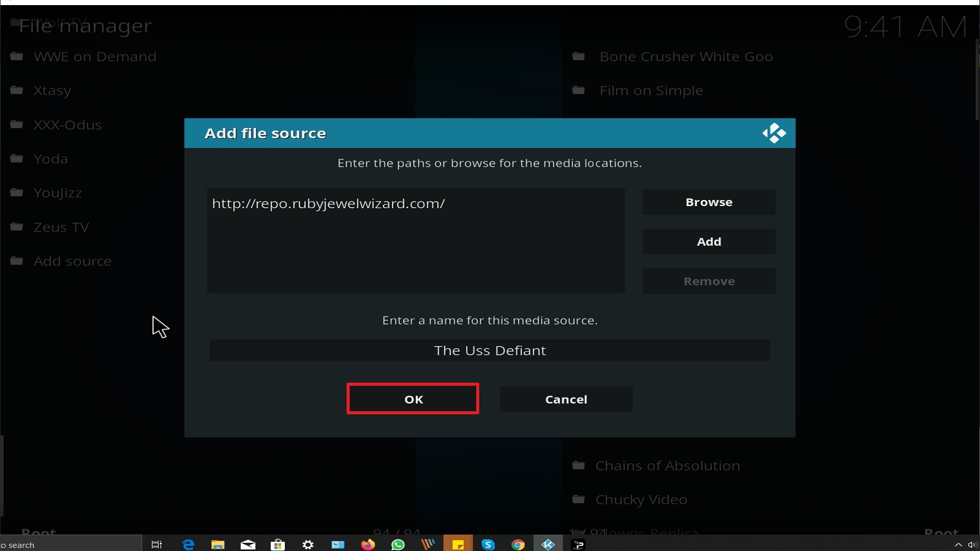The width and height of the screenshot is (980, 551).
Task: Launch Firefox from the taskbar
Action: [367, 544]
